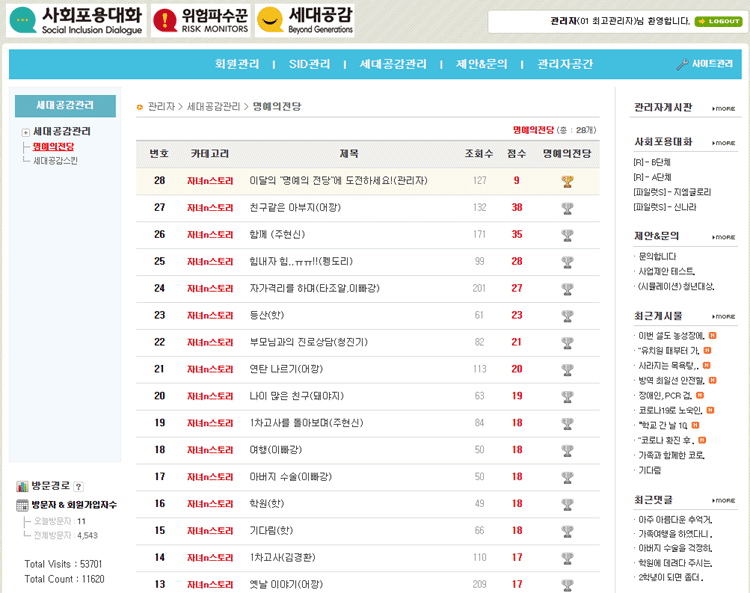Expand the 세대공감관리 tree node

25,132
